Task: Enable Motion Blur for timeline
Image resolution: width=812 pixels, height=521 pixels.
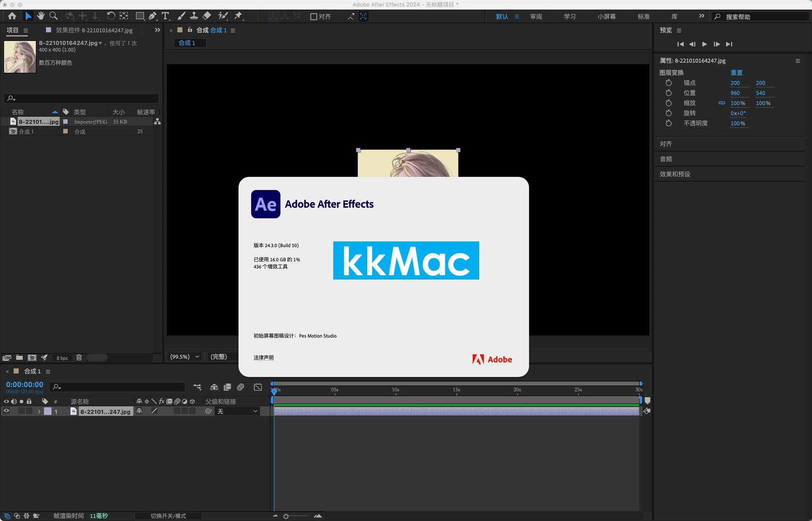Action: [241, 387]
